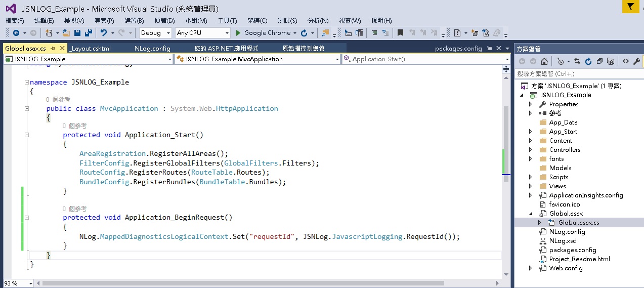Select favicon.ico in Solution Explorer
The image size is (644, 288).
tap(565, 204)
